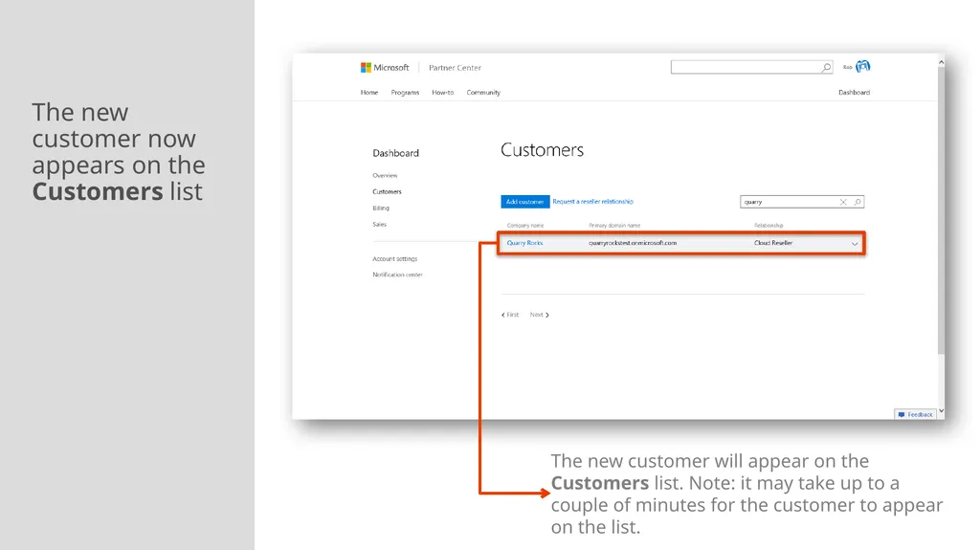Clear the quarry filter with X icon
980x550 pixels.
pos(843,202)
